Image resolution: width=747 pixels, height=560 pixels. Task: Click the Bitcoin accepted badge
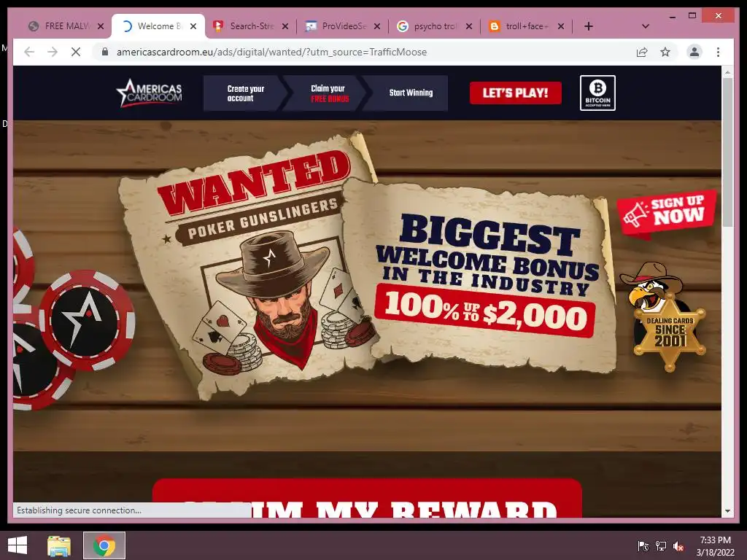[x=597, y=93]
